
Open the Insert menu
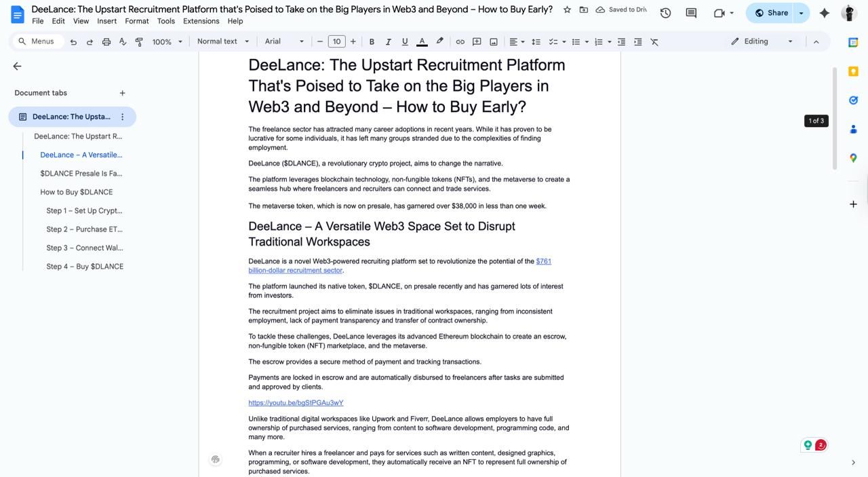point(106,21)
